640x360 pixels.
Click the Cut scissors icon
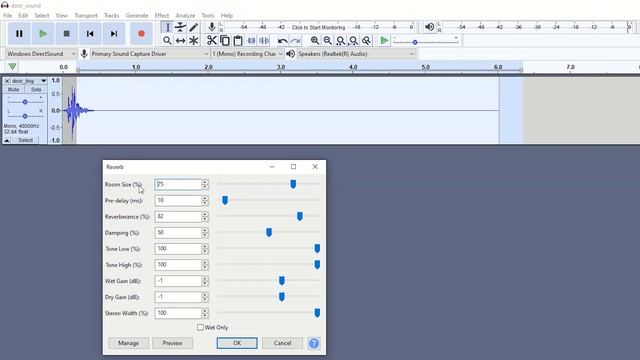pyautogui.click(x=211, y=40)
